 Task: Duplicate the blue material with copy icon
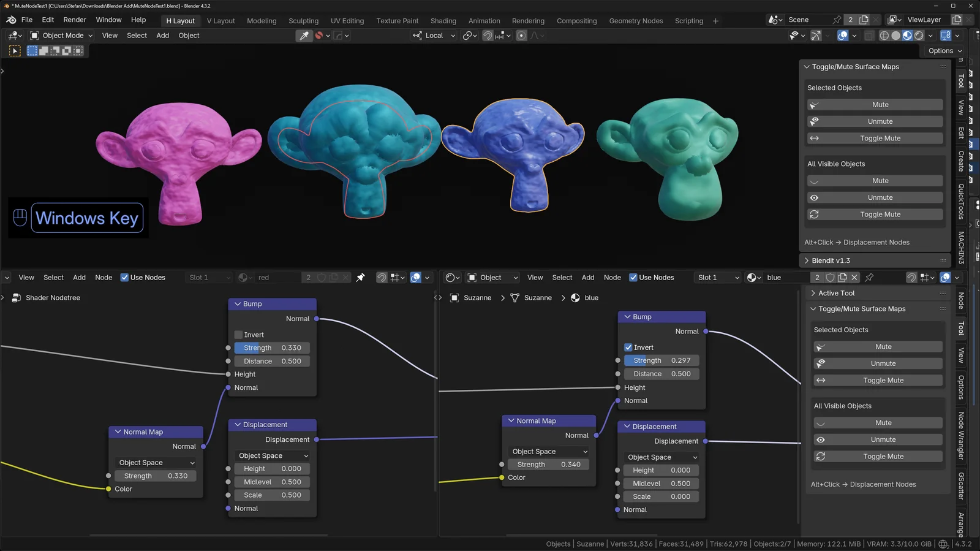842,278
